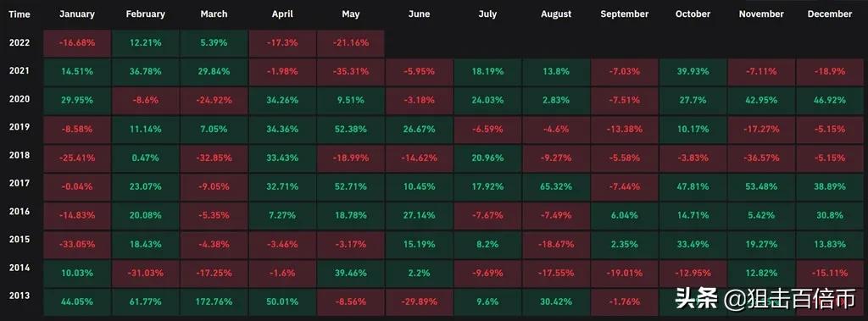This screenshot has width=868, height=321.
Task: Click the June column header
Action: point(419,14)
